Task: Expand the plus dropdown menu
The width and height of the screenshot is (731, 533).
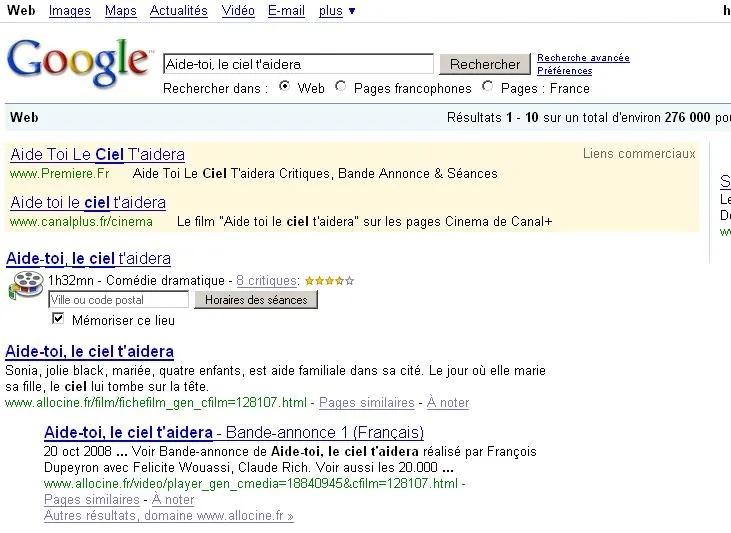Action: click(x=337, y=11)
